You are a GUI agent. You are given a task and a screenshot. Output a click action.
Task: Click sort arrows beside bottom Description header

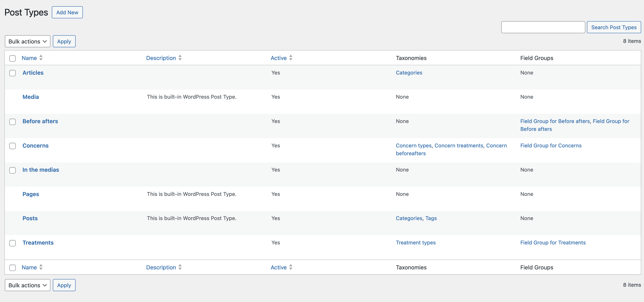click(180, 267)
